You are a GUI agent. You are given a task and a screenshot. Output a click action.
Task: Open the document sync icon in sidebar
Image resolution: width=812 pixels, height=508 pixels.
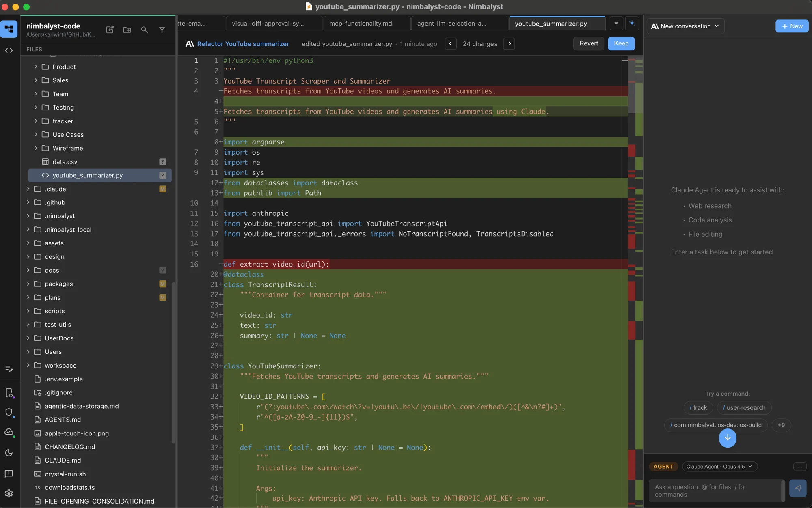click(9, 392)
